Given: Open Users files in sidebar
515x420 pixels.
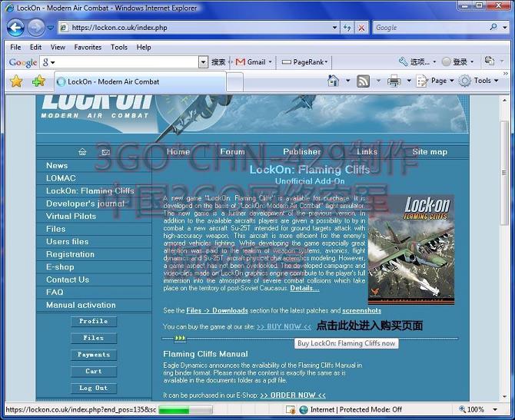Looking at the screenshot, I should (x=68, y=242).
